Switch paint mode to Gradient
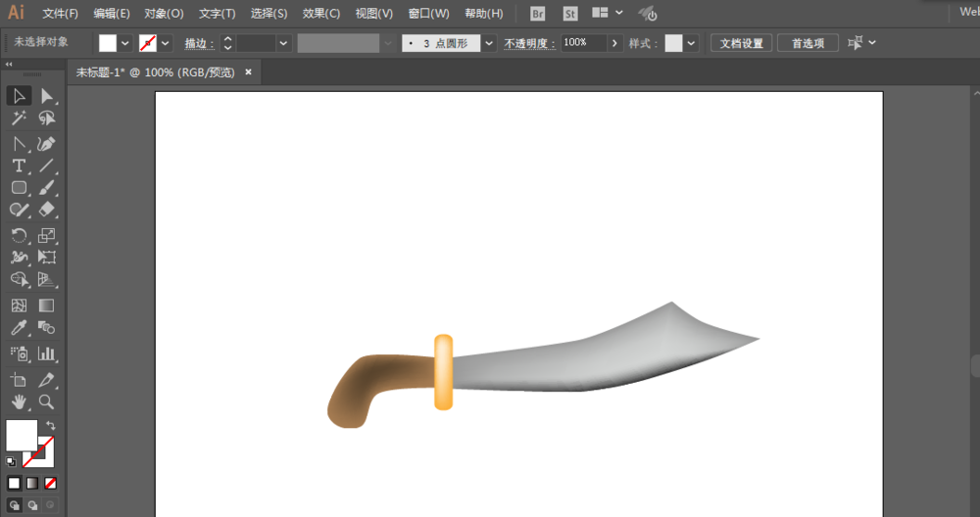The width and height of the screenshot is (980, 517). point(32,483)
